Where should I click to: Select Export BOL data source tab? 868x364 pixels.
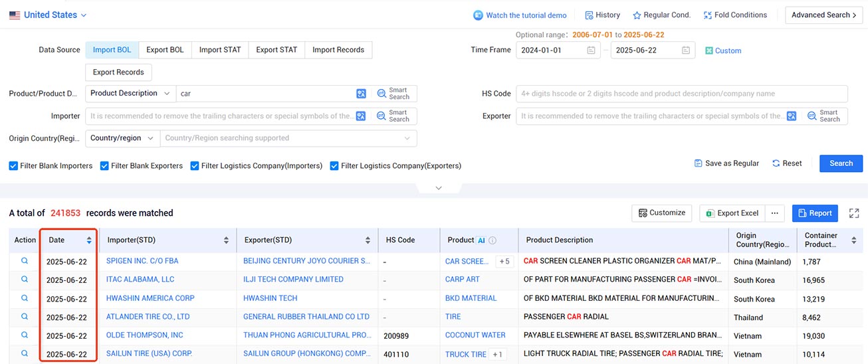[x=165, y=50]
